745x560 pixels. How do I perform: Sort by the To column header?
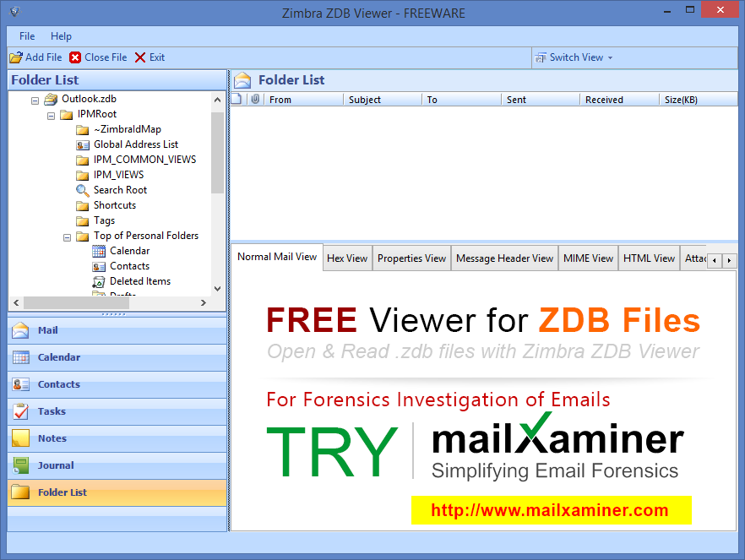(x=462, y=100)
